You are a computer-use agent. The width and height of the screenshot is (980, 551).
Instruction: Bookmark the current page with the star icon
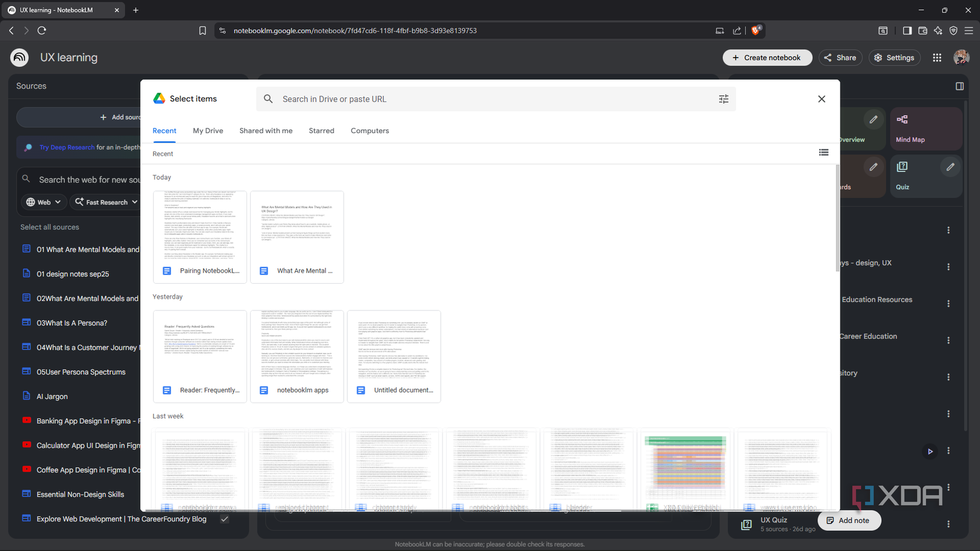(202, 30)
